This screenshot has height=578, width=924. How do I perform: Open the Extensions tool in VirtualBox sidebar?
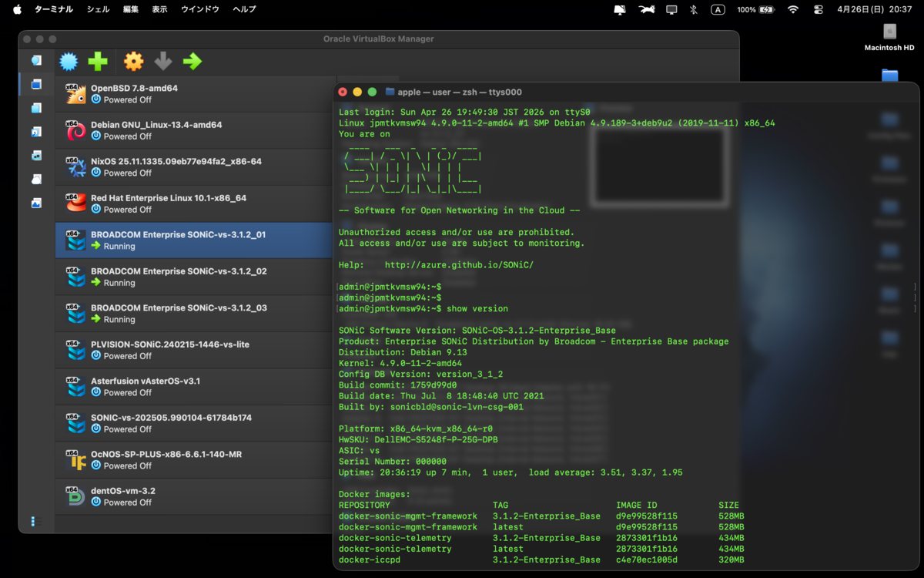[x=36, y=108]
